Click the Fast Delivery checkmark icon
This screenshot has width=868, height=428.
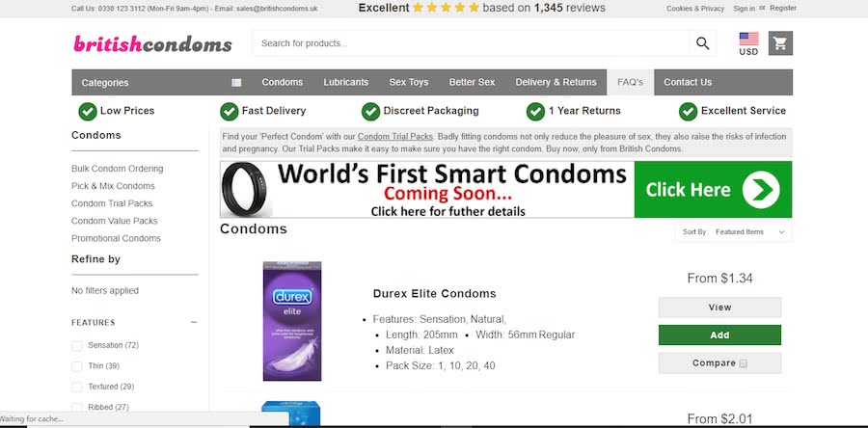[x=230, y=111]
